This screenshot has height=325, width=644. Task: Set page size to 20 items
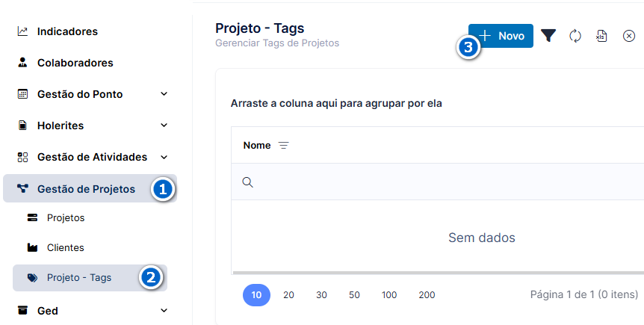(x=288, y=295)
